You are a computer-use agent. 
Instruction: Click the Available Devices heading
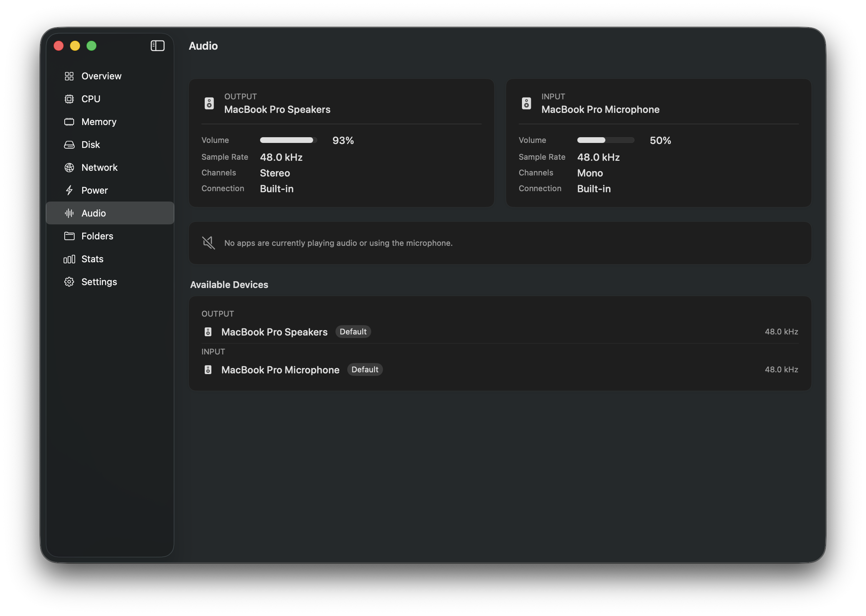coord(229,285)
